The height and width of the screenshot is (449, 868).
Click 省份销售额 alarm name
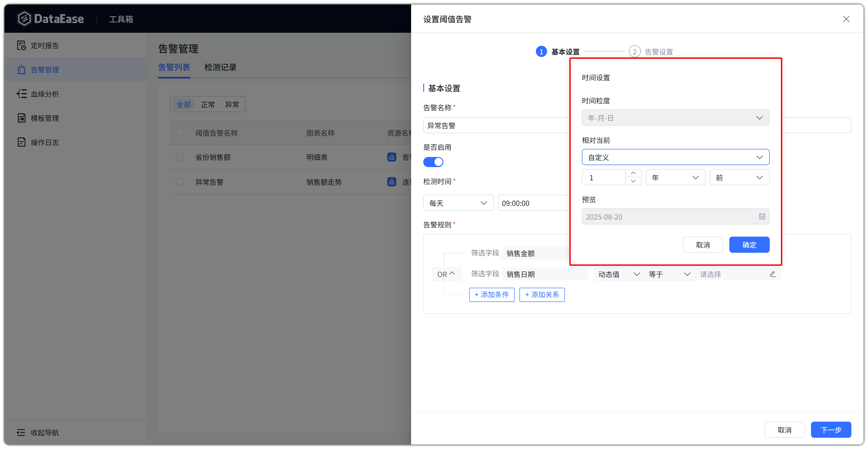click(x=213, y=157)
